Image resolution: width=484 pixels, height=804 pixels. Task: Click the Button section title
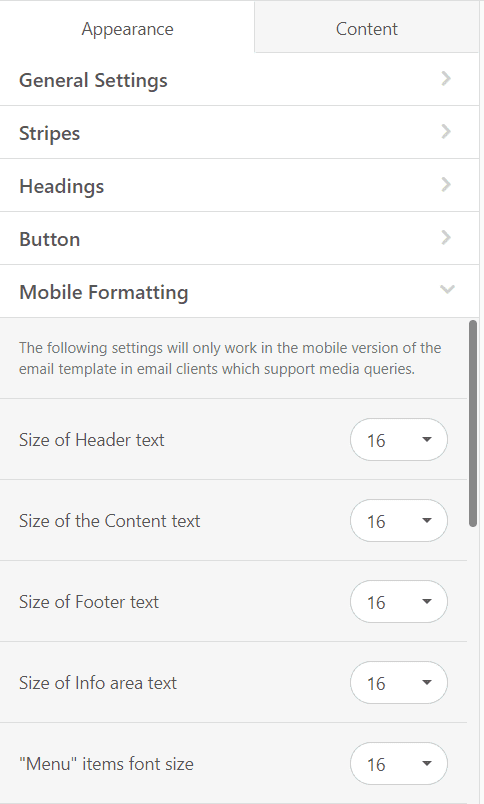tap(50, 239)
